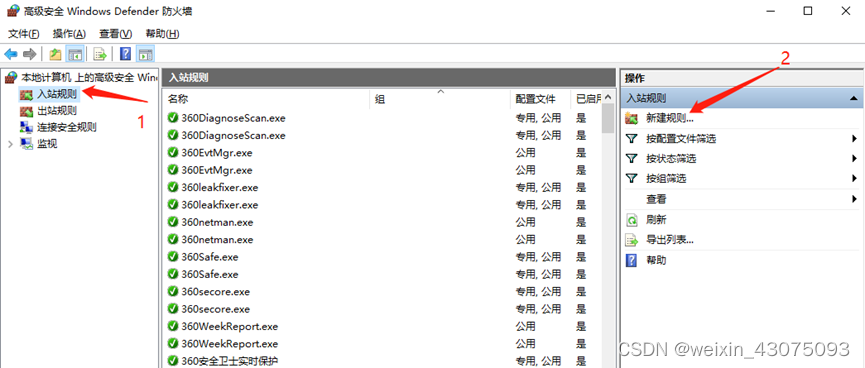This screenshot has width=865, height=368.
Task: Open the 操作(A) menu
Action: coord(69,34)
